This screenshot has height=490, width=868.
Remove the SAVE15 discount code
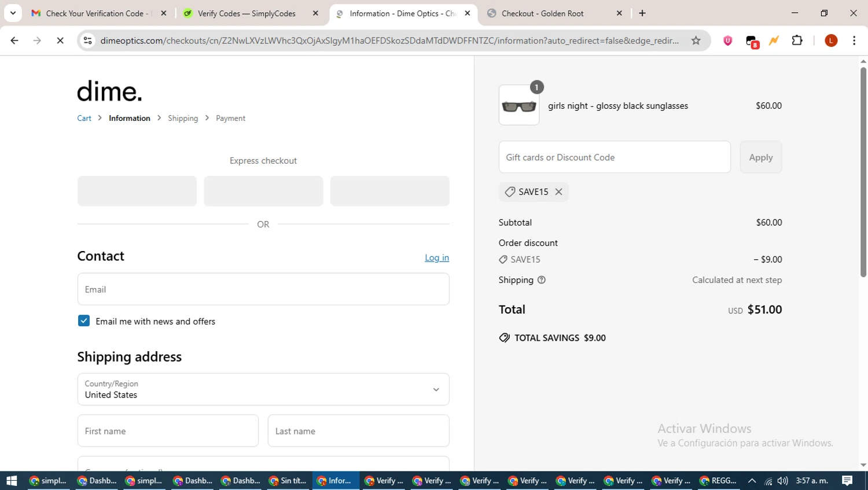[x=558, y=191]
